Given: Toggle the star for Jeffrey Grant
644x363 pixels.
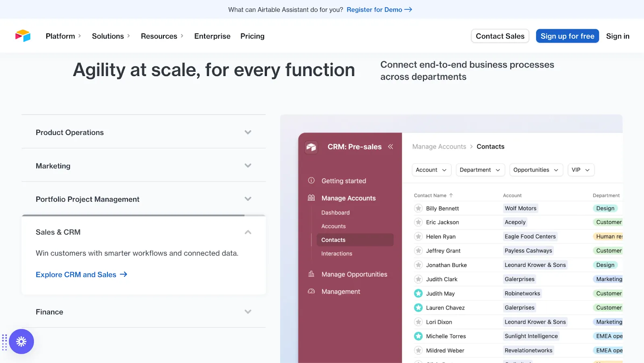Looking at the screenshot, I should click(419, 251).
